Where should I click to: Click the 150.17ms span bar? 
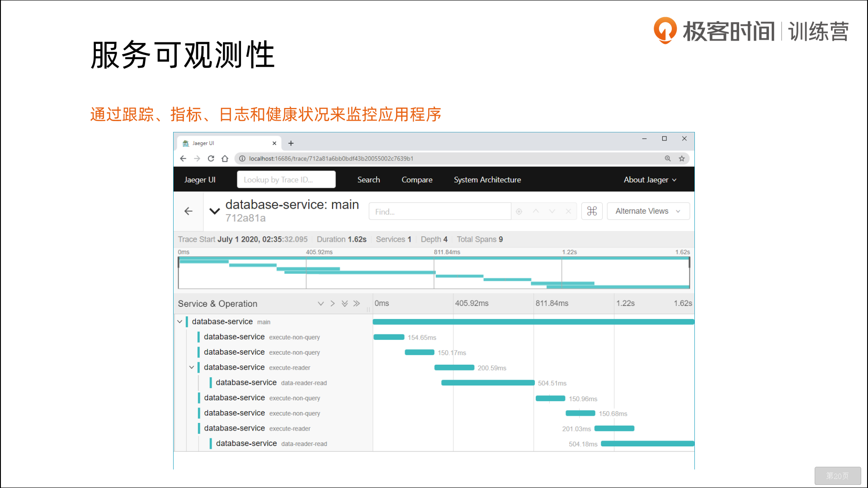pos(420,352)
